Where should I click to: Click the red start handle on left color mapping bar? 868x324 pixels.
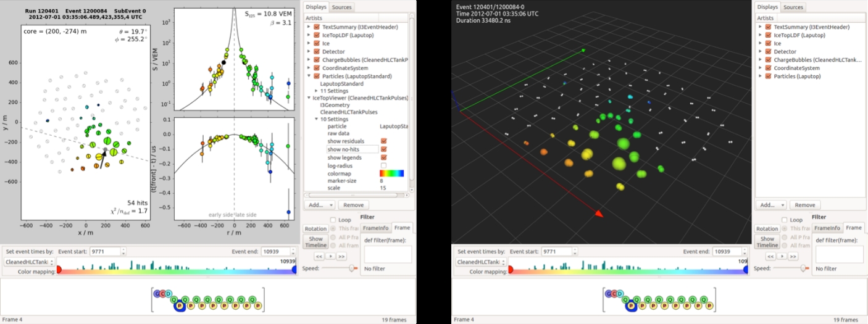(59, 270)
